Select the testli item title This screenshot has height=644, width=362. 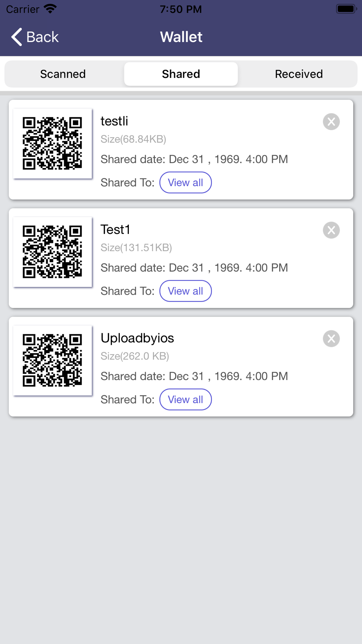pos(114,121)
